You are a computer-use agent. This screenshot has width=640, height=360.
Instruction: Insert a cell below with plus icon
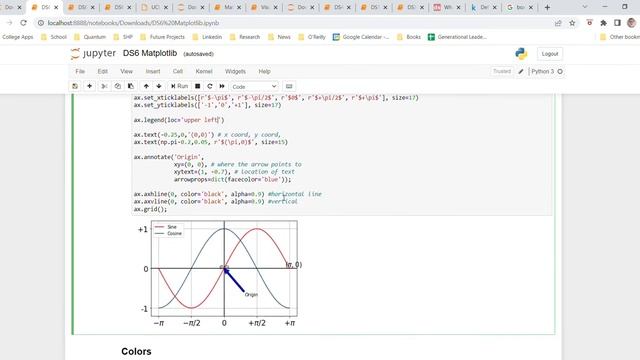89,86
